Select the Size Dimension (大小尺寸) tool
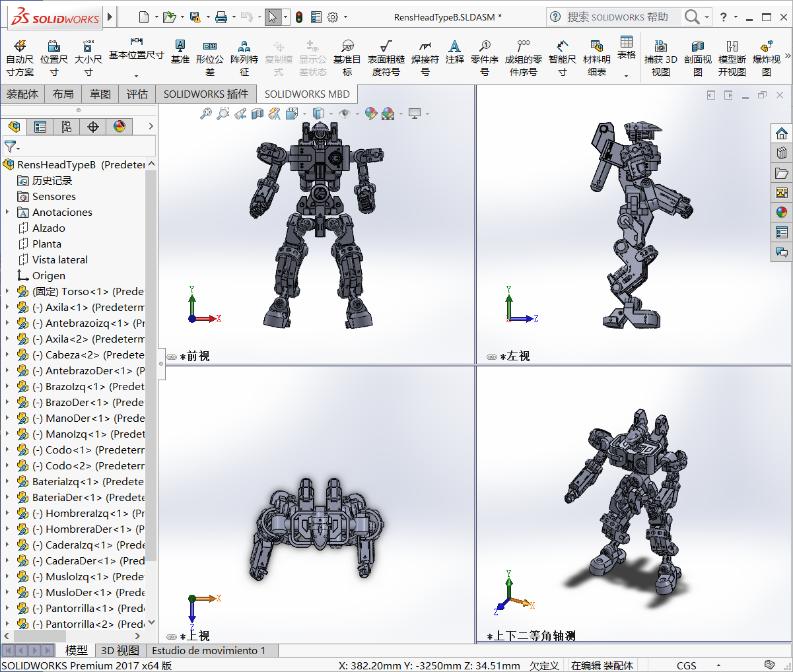This screenshot has width=793, height=672. coord(88,57)
